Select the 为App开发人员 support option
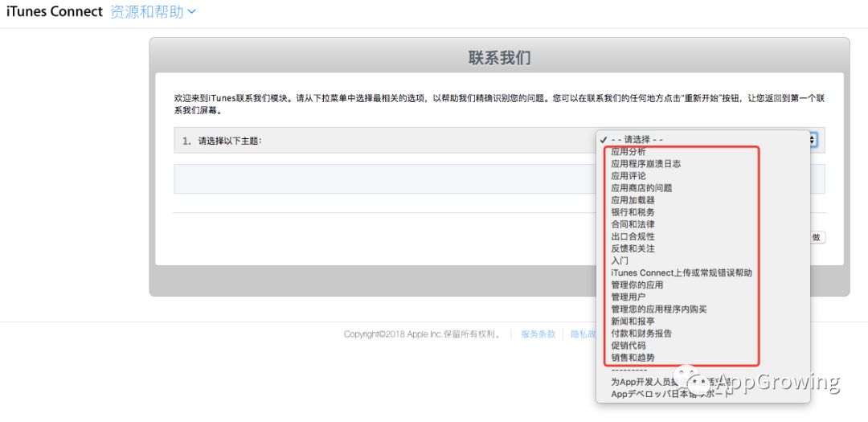The width and height of the screenshot is (868, 422). click(703, 382)
